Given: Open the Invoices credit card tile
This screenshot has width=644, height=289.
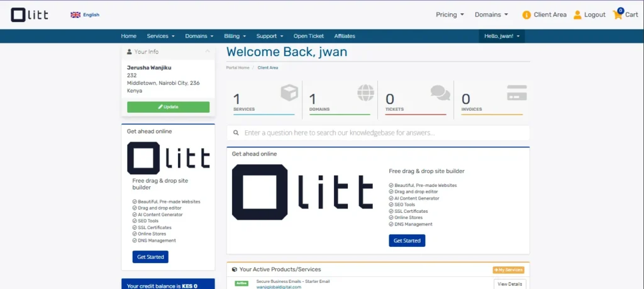Looking at the screenshot, I should click(x=516, y=93).
